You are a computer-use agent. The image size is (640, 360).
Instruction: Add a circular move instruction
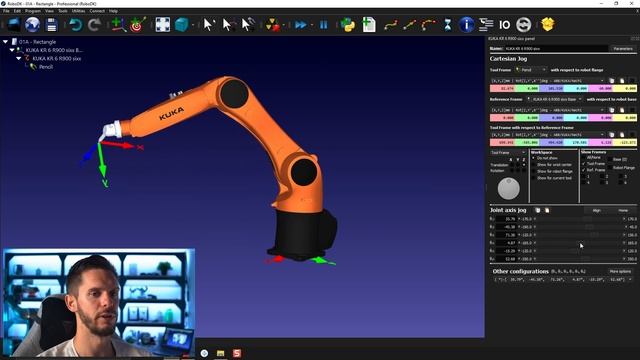[428, 25]
